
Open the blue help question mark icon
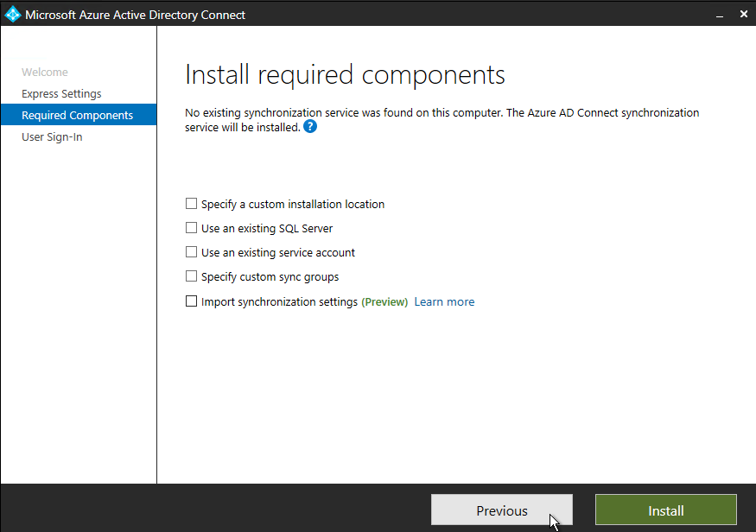(310, 127)
